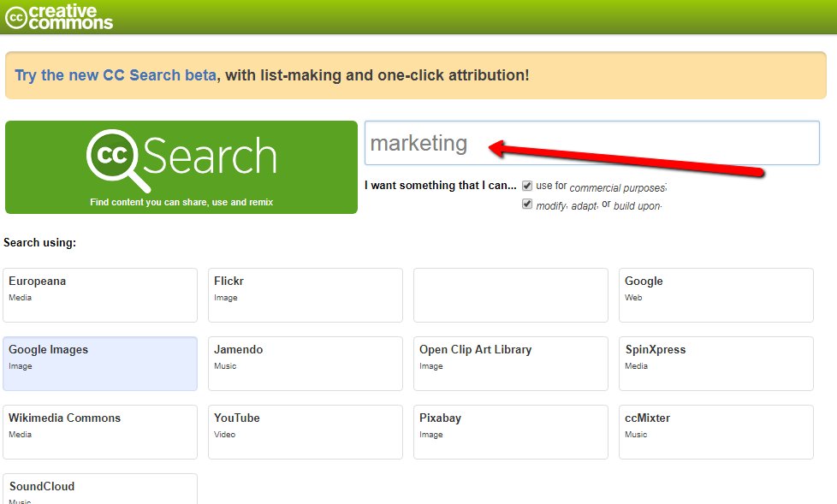
Task: Select Open Clip Art Library search option
Action: (x=511, y=364)
